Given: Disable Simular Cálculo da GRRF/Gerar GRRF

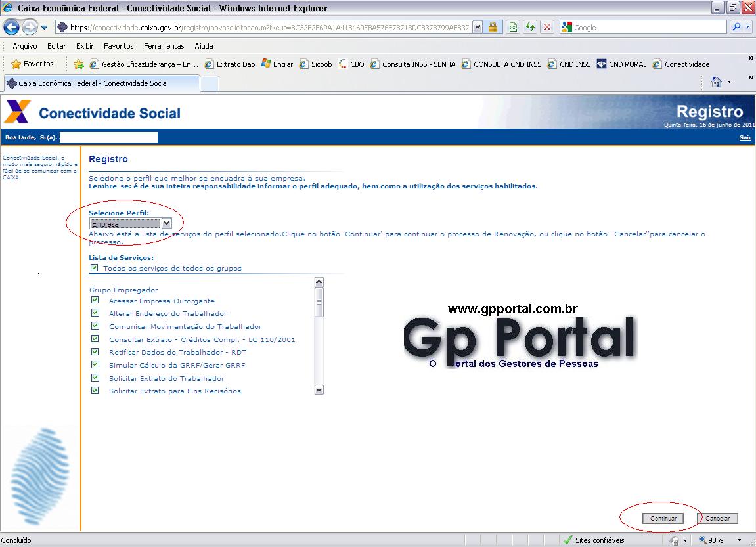Looking at the screenshot, I should 95,365.
